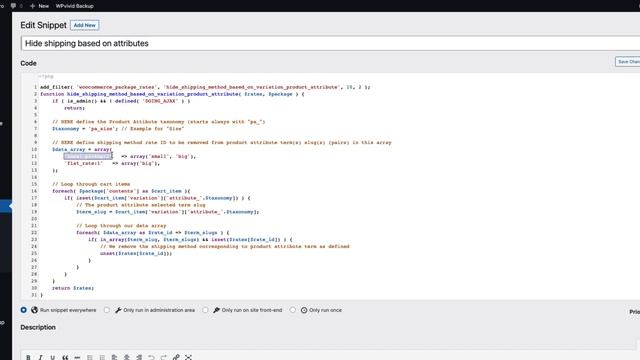Image resolution: width=640 pixels, height=360 pixels.
Task: Open WPvivid Backup in admin bar
Action: point(75,6)
